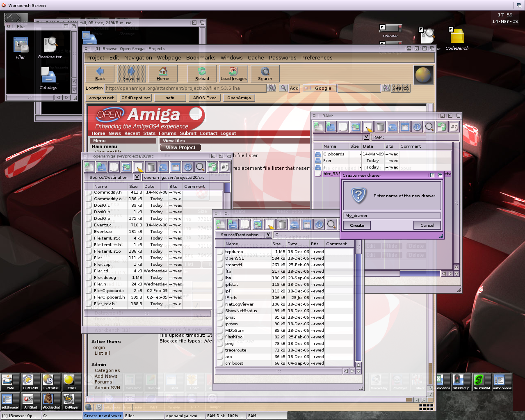Screen dimensions: 525x420
Task: Click the Info icon in the RAM: window toolbar
Action: (x=417, y=127)
